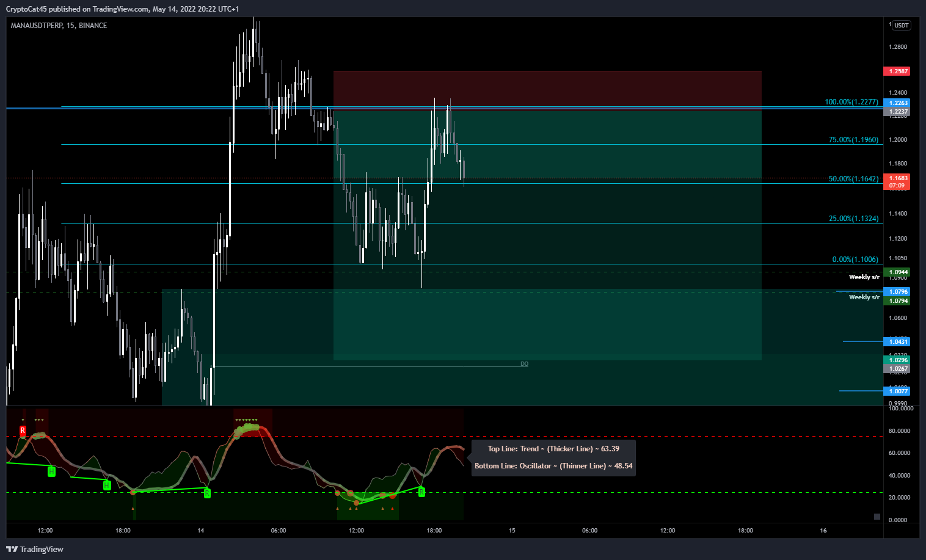The width and height of the screenshot is (926, 560).
Task: Click the small gray square icon in indicator pane
Action: coord(877,517)
